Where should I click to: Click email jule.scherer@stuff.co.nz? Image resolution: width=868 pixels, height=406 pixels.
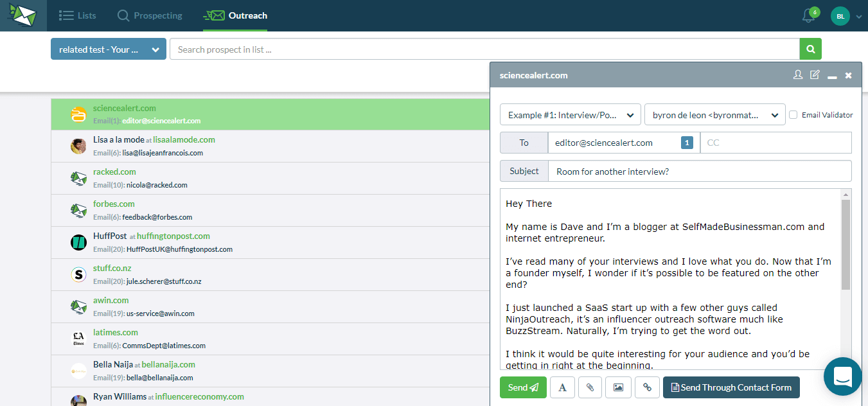click(x=164, y=281)
